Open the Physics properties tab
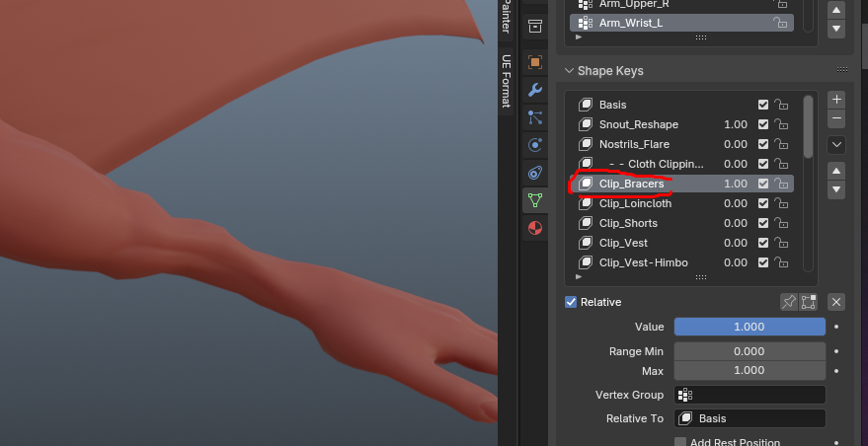This screenshot has height=446, width=868. [535, 145]
